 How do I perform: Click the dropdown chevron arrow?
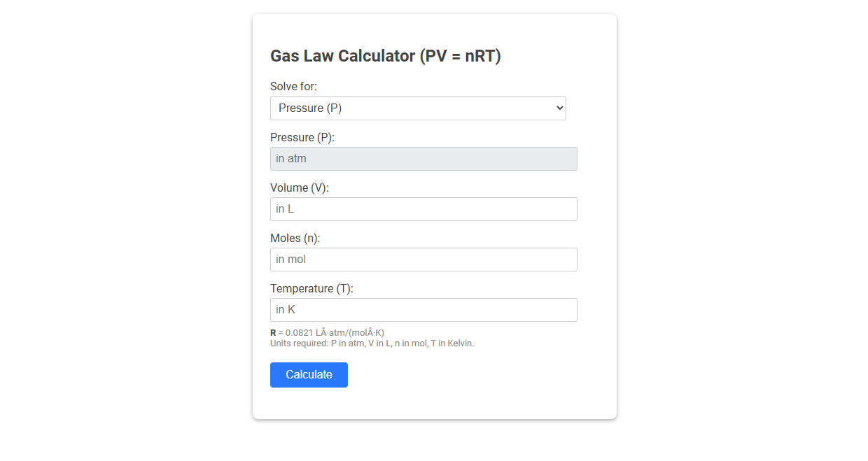coord(558,108)
